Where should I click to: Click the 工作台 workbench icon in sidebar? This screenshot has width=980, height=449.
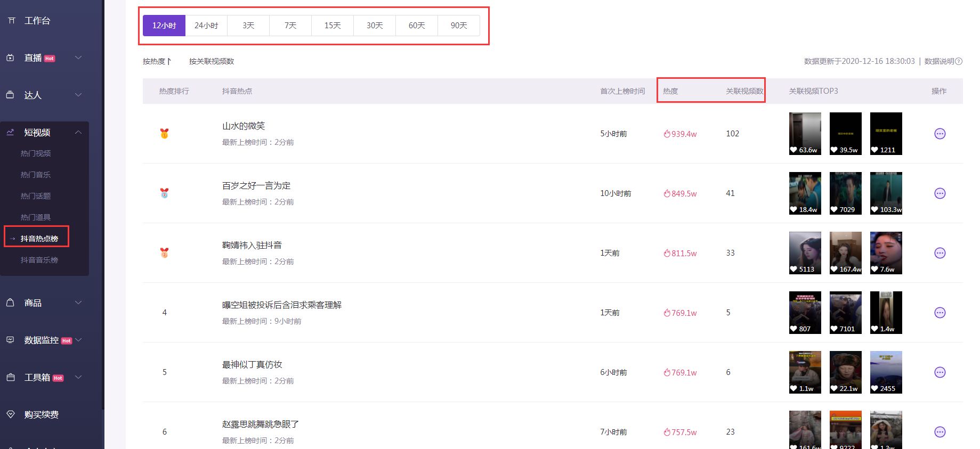[x=11, y=21]
